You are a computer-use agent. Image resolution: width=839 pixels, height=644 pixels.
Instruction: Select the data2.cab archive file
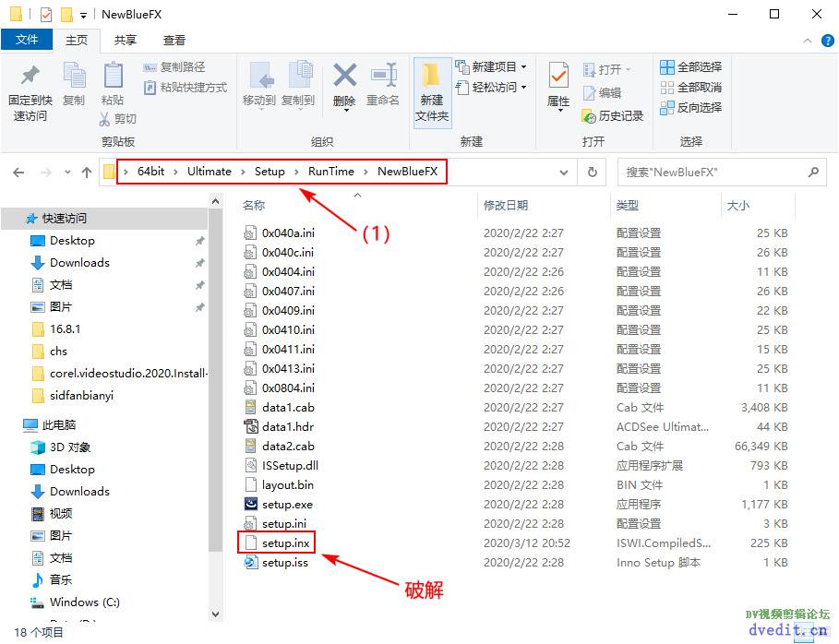pos(288,446)
